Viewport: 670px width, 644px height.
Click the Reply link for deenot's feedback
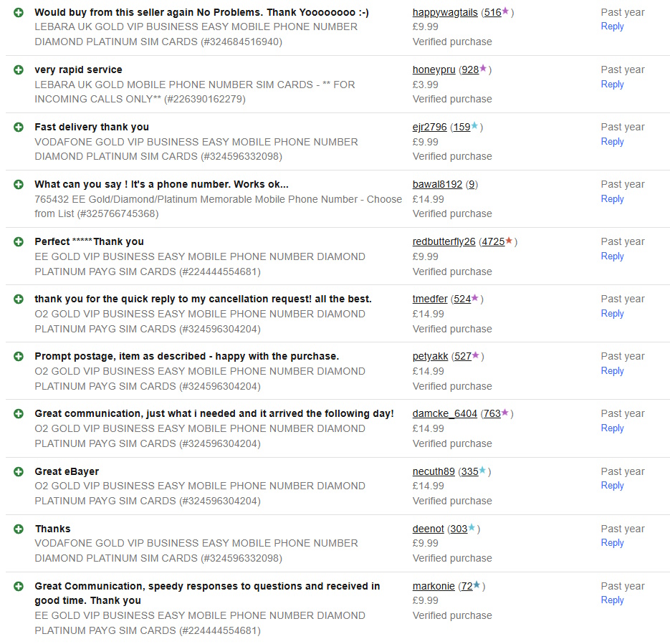coord(612,543)
